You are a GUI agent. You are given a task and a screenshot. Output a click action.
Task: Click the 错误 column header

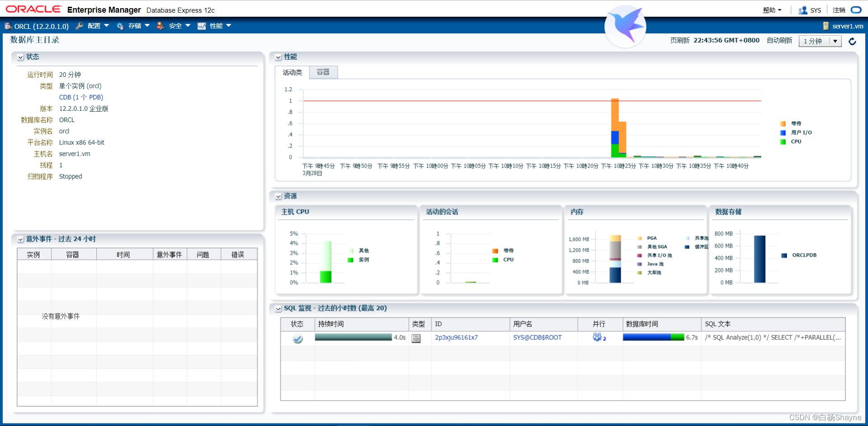tap(239, 255)
